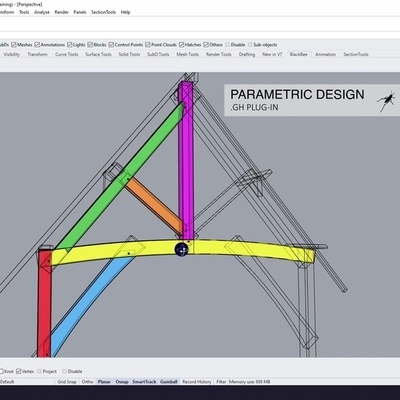The image size is (400, 400).
Task: Open the Help menu
Action: [125, 12]
